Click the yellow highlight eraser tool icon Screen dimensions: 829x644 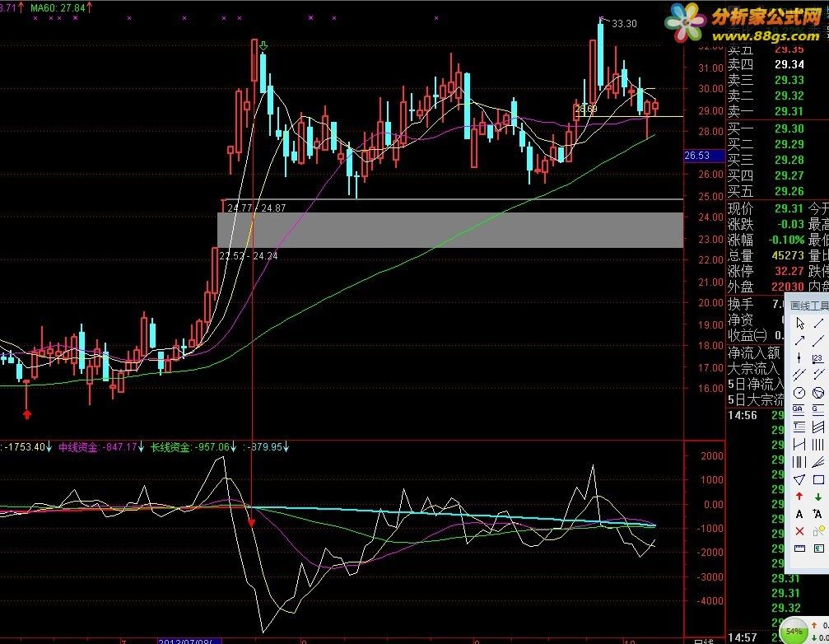point(819,530)
